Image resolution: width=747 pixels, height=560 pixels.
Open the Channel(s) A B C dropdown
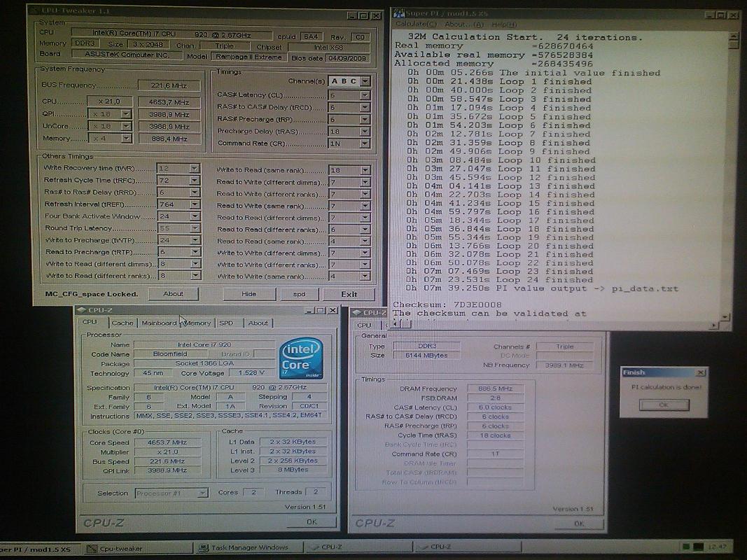coord(365,81)
